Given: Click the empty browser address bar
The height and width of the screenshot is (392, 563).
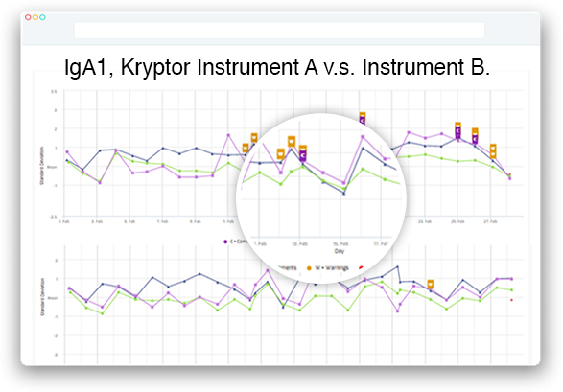Looking at the screenshot, I should click(x=279, y=30).
